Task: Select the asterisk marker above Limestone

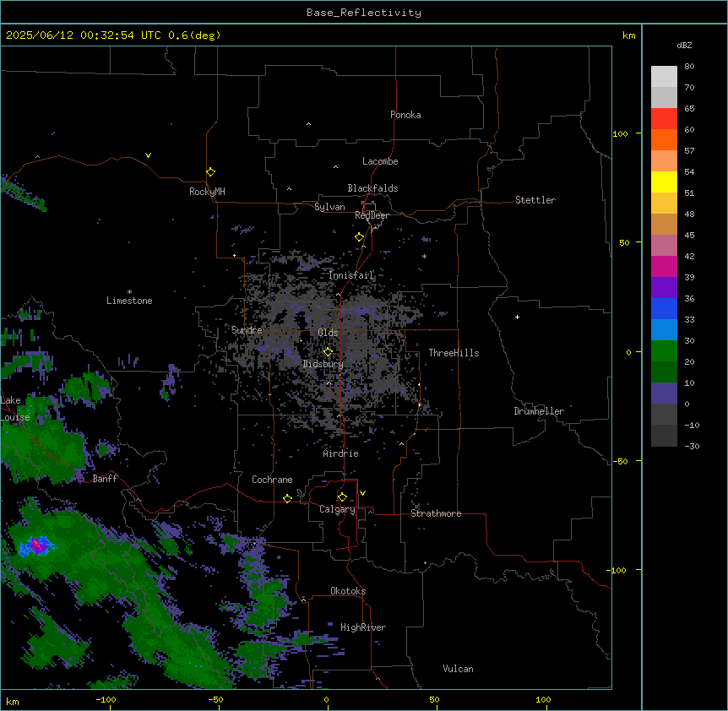Action: pos(129,292)
